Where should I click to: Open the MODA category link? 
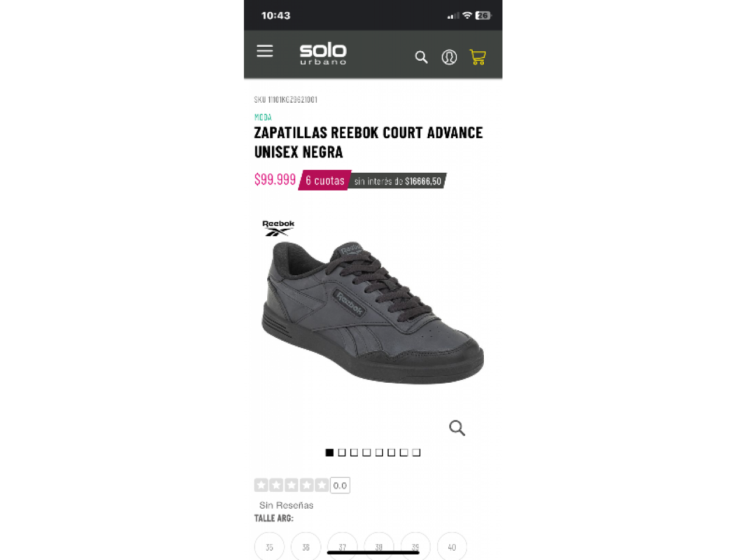point(263,117)
